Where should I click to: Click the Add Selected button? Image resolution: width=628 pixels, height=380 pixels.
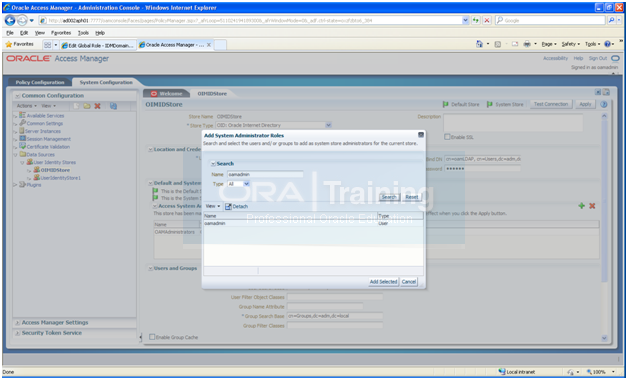pyautogui.click(x=383, y=282)
